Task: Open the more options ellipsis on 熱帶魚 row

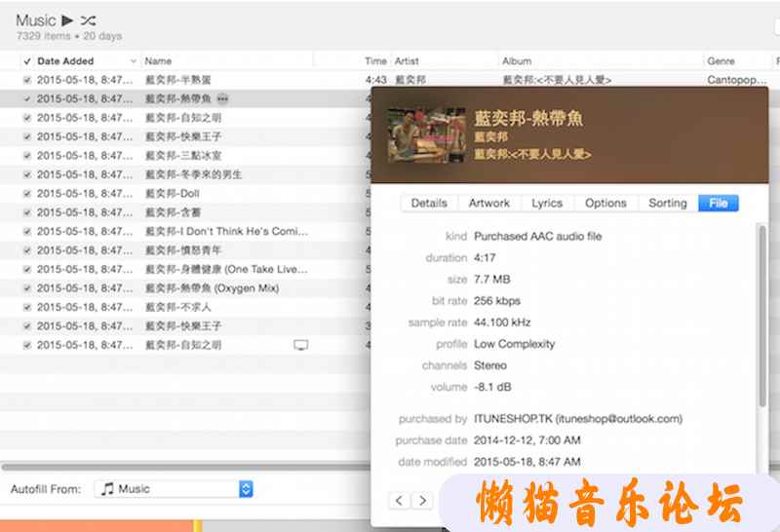Action: (x=222, y=98)
